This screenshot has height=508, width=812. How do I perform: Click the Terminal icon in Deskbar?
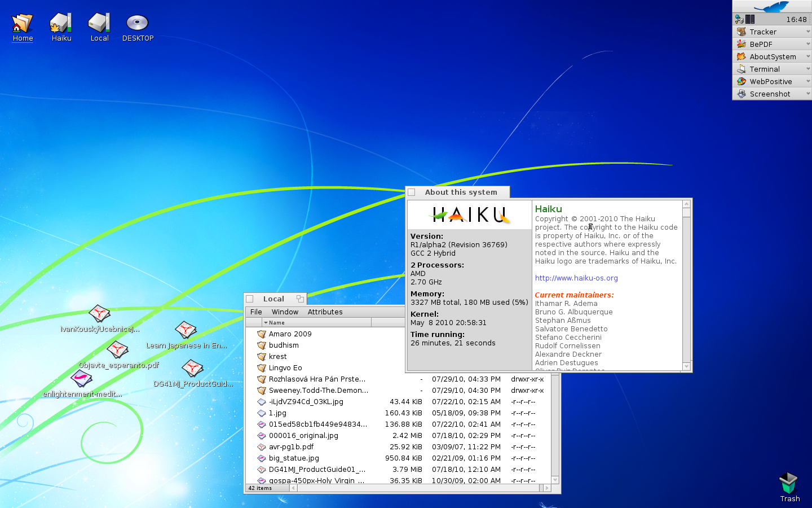click(742, 69)
